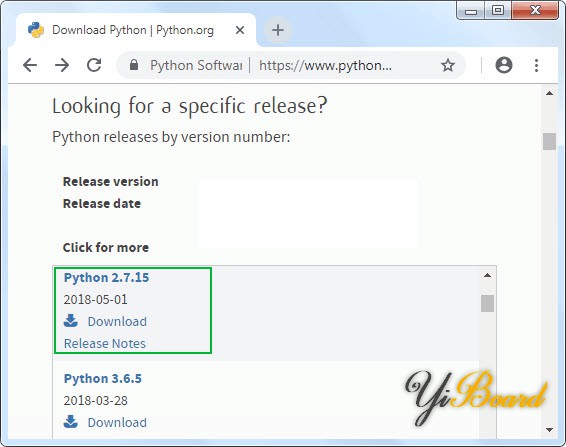Bookmark the page with the star icon
The height and width of the screenshot is (447, 566).
pos(448,65)
